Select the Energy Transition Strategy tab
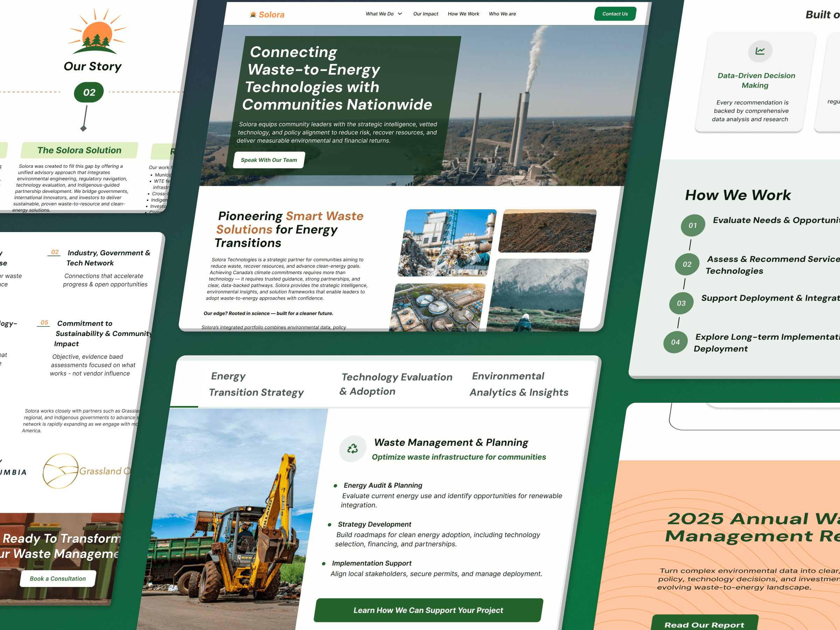This screenshot has height=630, width=840. pyautogui.click(x=257, y=384)
